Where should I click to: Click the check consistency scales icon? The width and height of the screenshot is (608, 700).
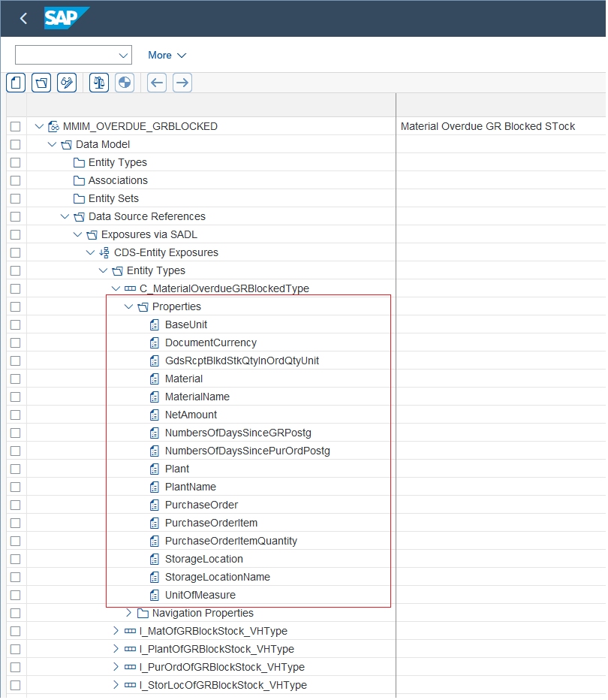coord(99,83)
